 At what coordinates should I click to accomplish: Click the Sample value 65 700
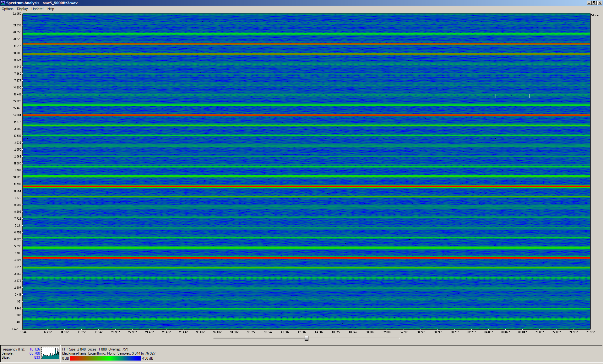click(x=35, y=353)
